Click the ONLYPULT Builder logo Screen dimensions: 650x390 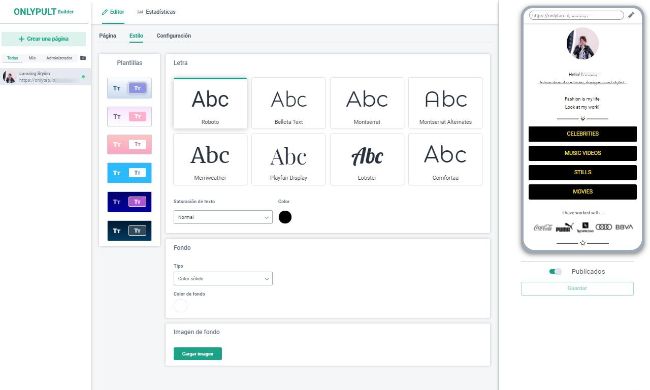point(43,12)
